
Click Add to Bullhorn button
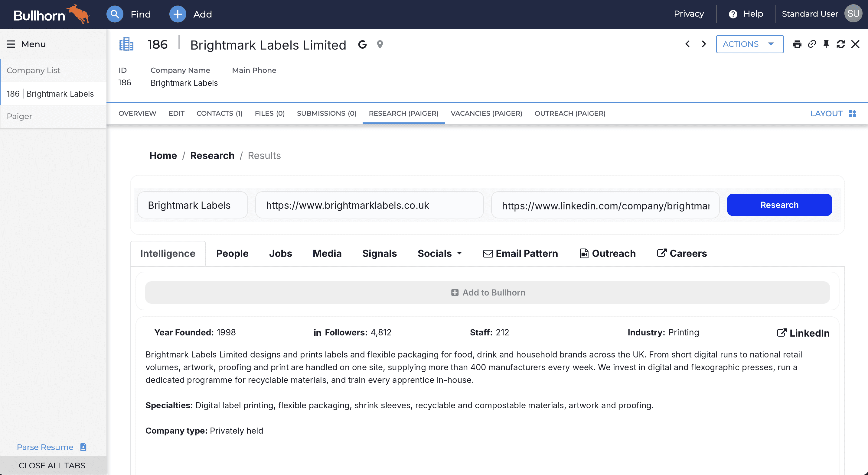[x=487, y=292]
